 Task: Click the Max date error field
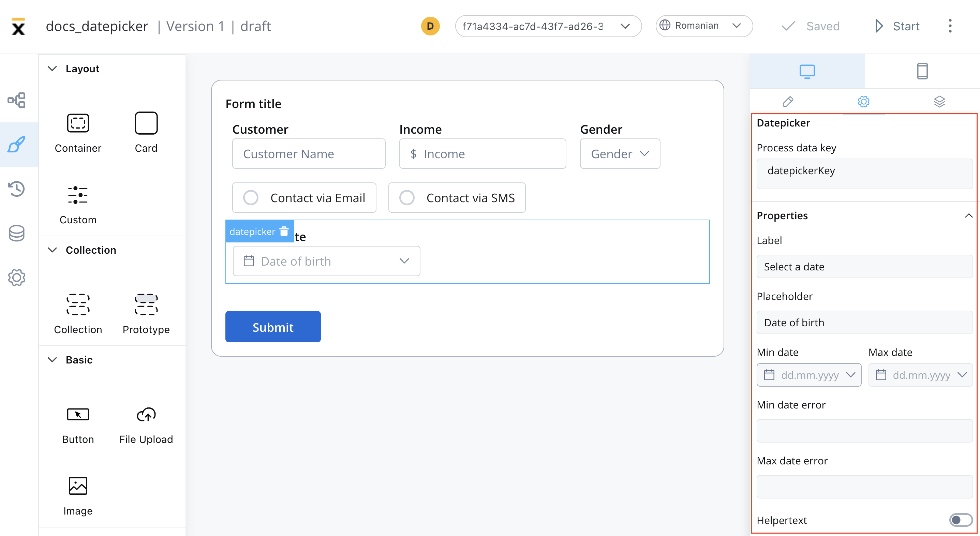[864, 487]
